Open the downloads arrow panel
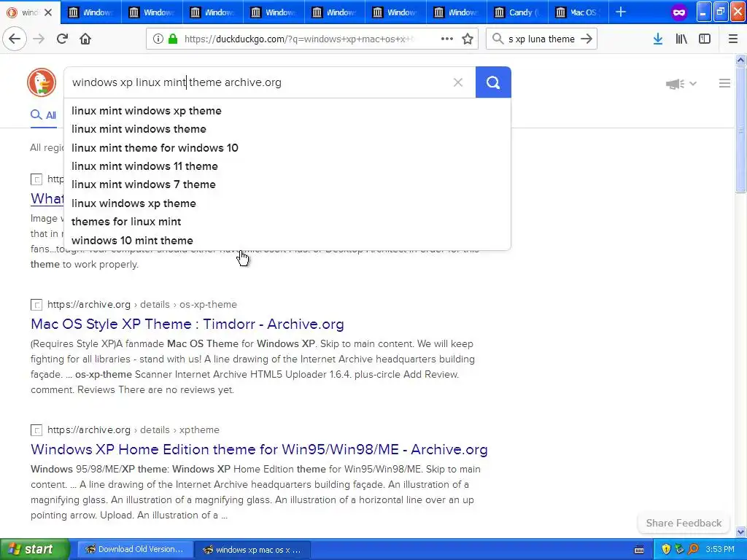747x560 pixels. tap(658, 39)
